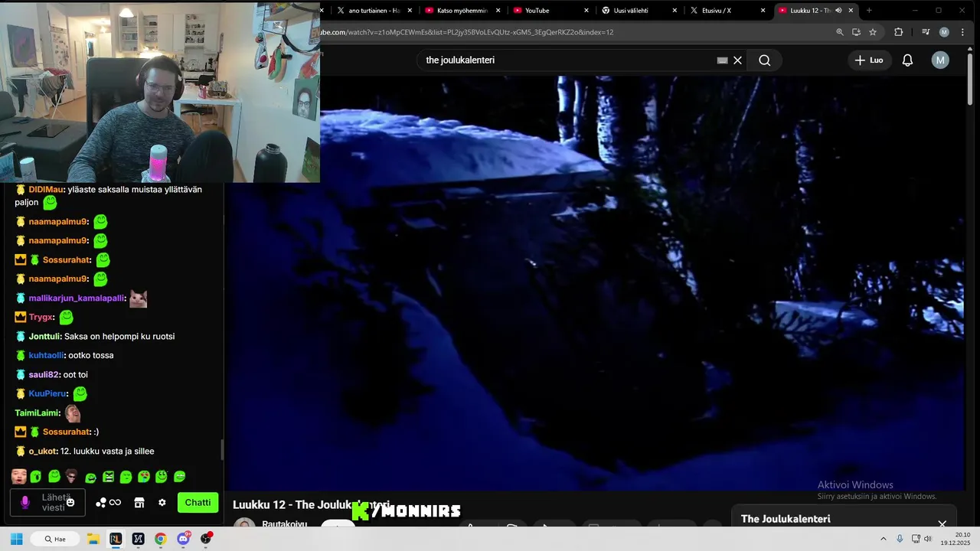Open the browser extensions puzzle icon
980x551 pixels.
[x=899, y=32]
